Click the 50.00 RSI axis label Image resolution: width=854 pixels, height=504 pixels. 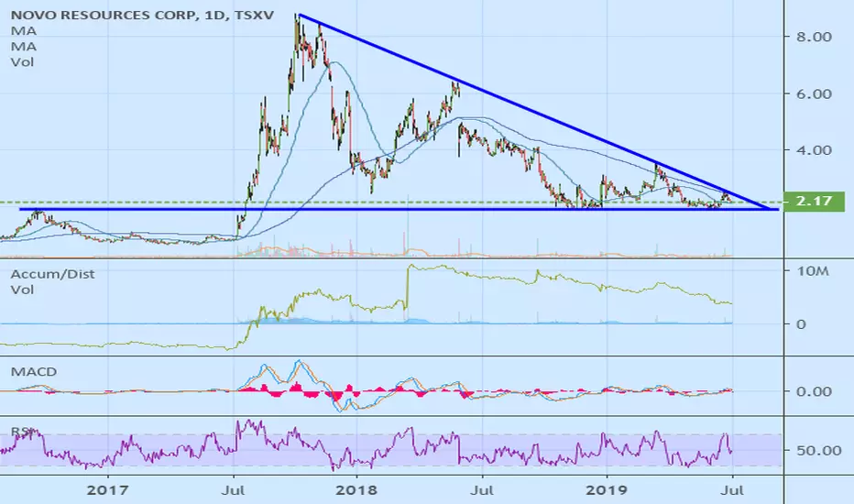tap(818, 451)
